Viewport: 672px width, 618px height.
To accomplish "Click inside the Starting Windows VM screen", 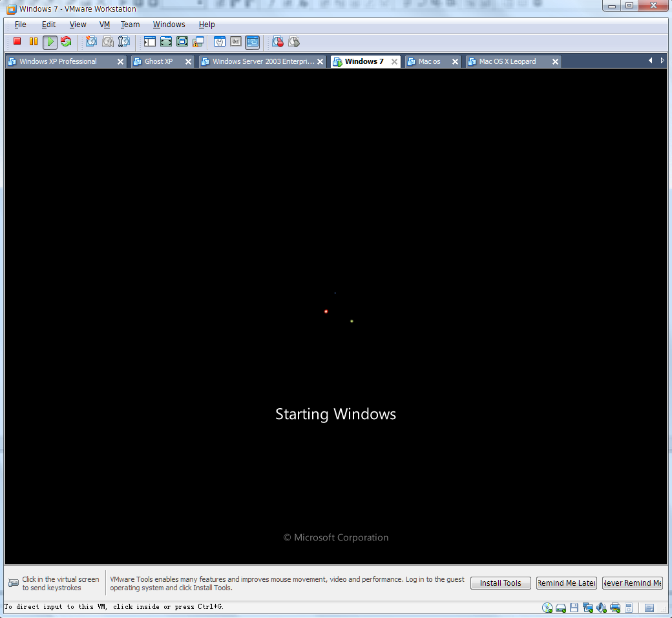I will click(x=336, y=316).
